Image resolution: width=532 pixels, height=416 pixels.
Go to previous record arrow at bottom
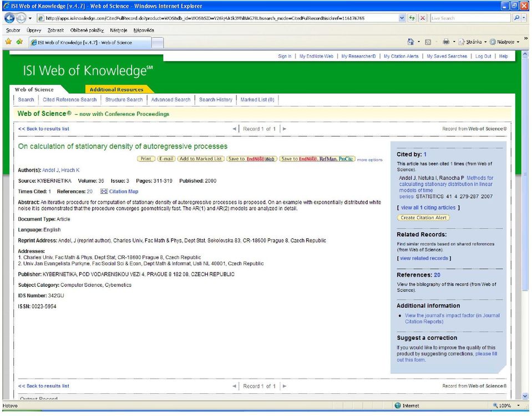234,386
